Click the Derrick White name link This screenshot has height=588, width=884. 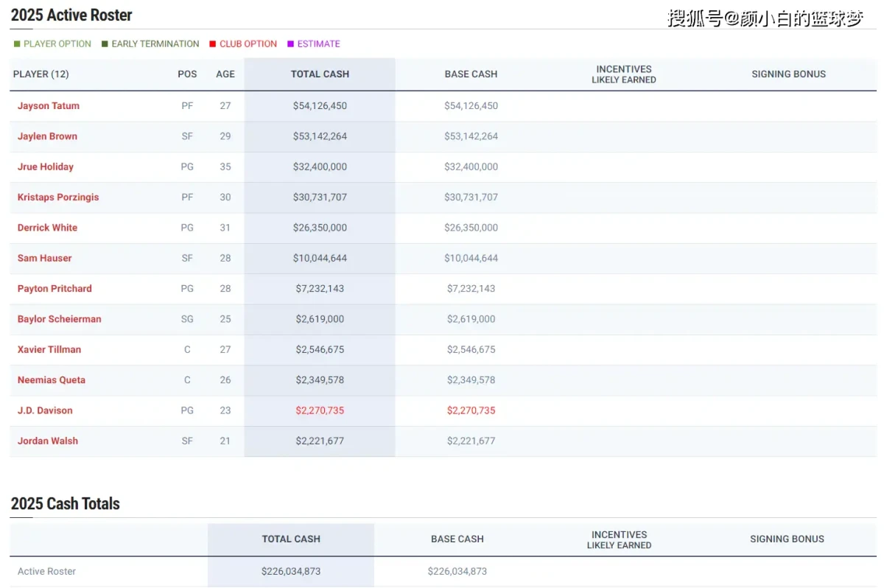(47, 228)
